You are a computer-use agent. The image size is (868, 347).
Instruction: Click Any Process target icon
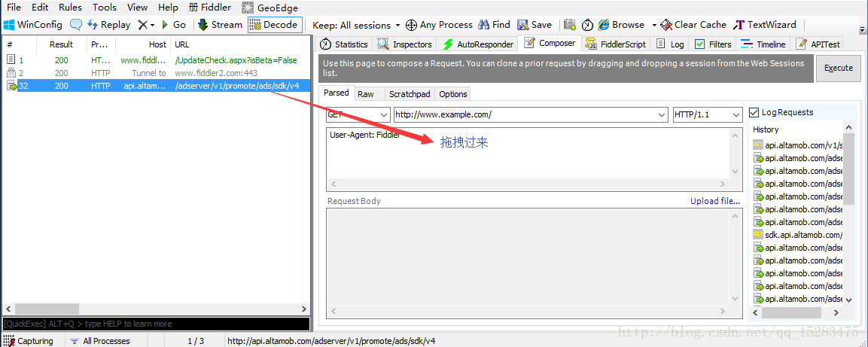[439, 25]
